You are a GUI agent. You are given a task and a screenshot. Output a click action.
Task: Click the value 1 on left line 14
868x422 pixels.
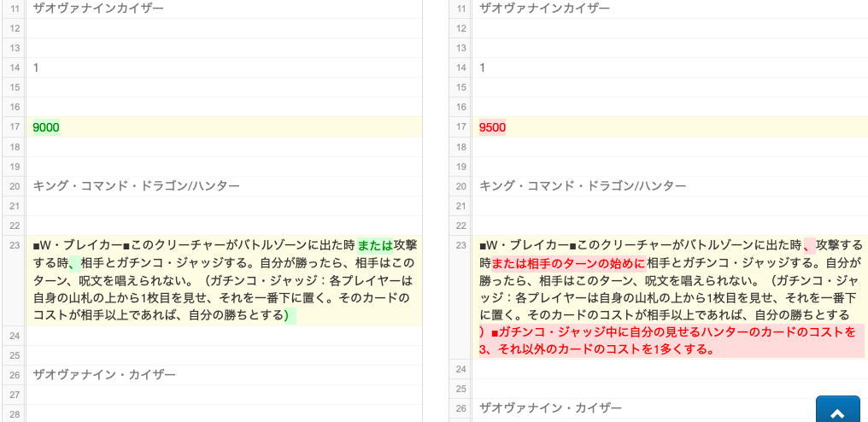[x=36, y=67]
